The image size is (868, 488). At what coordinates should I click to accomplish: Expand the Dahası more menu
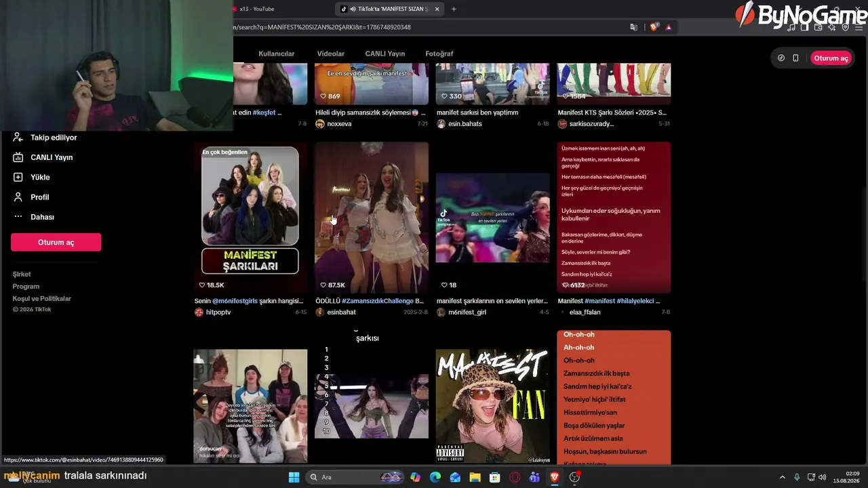coord(34,217)
